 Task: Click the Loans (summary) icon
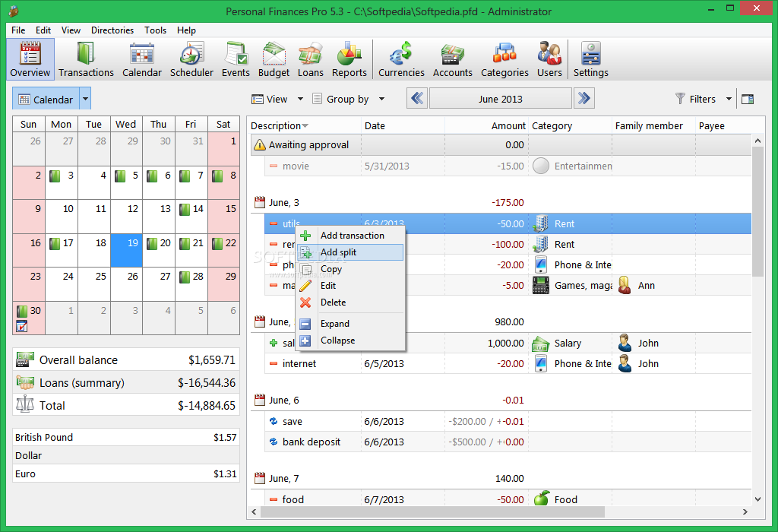[25, 382]
